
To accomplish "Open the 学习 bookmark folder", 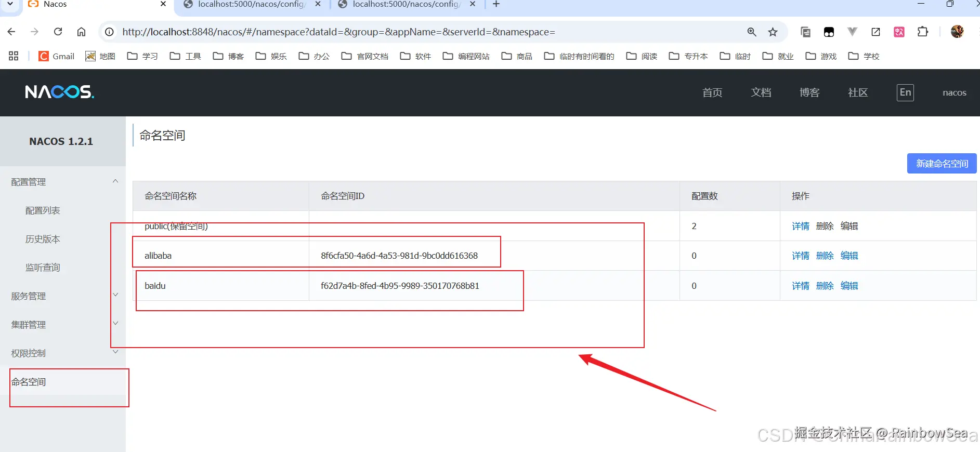I will tap(142, 56).
